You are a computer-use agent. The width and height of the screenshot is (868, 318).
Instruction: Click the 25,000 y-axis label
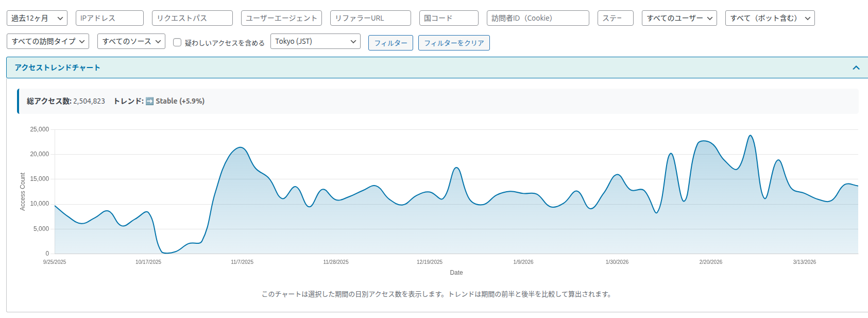click(40, 129)
